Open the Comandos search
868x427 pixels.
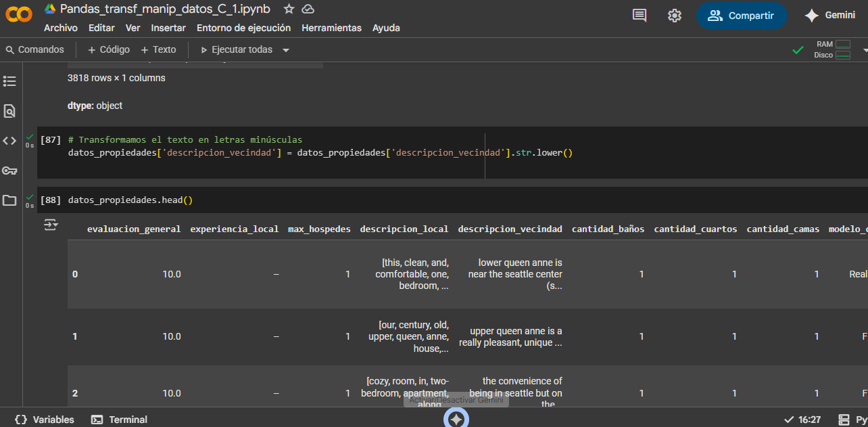[x=34, y=49]
